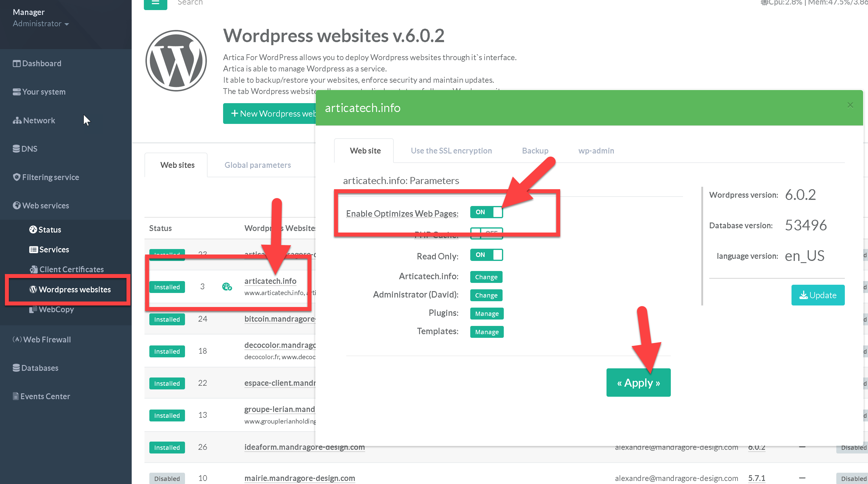The width and height of the screenshot is (868, 484).
Task: Click Manage button for Plugins
Action: tap(486, 314)
